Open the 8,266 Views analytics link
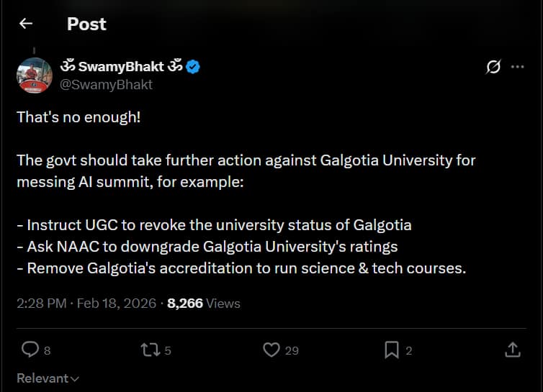Screen dimensions: 543x392 [x=204, y=304]
